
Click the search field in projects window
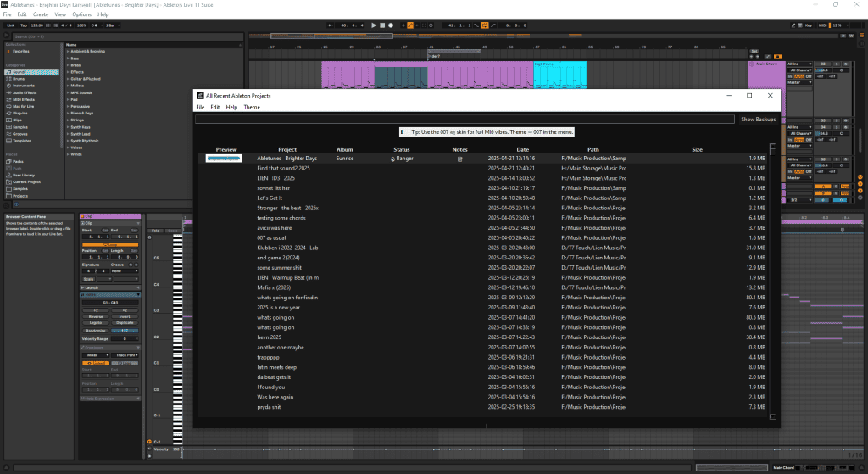pyautogui.click(x=465, y=120)
